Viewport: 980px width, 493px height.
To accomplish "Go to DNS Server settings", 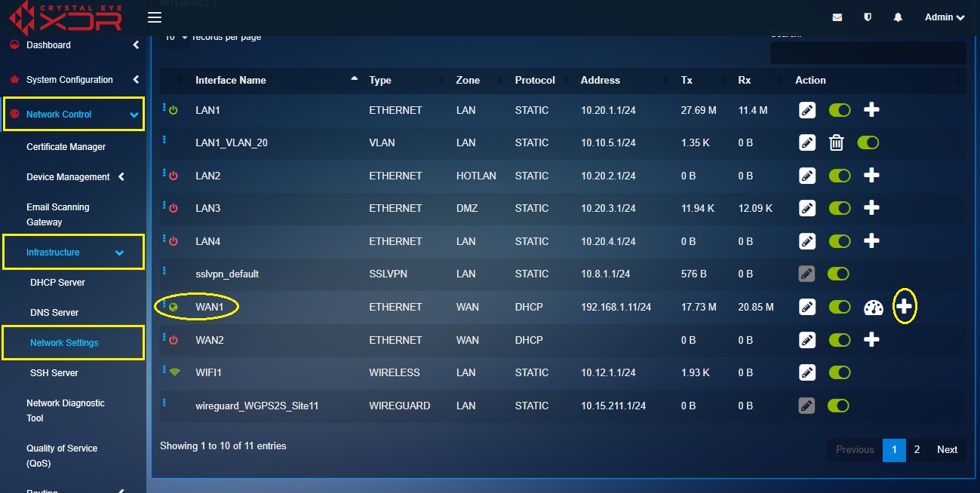I will [x=54, y=313].
